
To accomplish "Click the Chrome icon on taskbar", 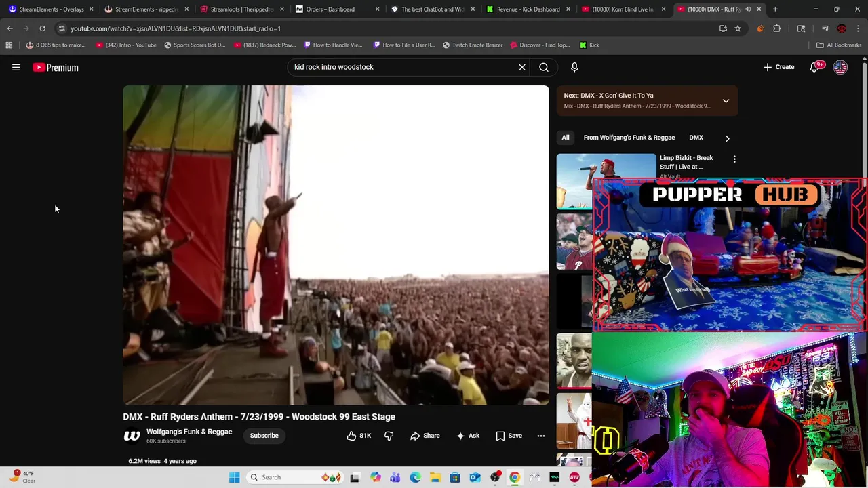I will click(515, 477).
